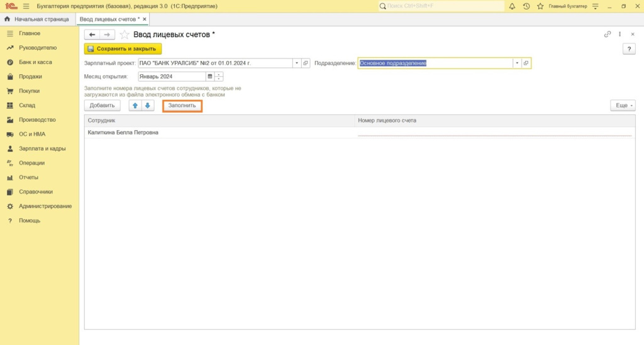
Task: Close the Ввод лицевых счетов tab
Action: [145, 19]
